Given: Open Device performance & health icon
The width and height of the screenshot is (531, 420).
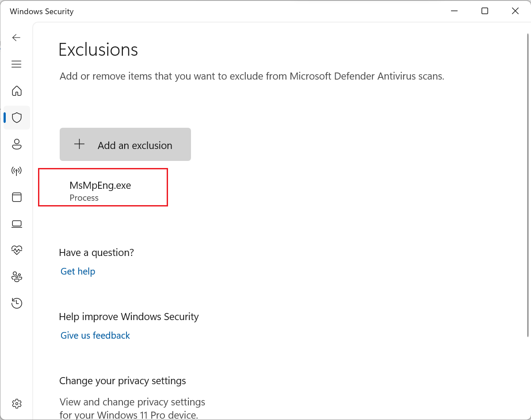Looking at the screenshot, I should (x=16, y=250).
